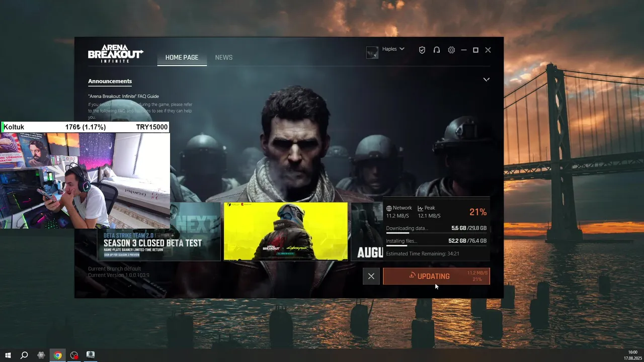Screen dimensions: 644x362
Task: Click the 21% progress value
Action: pyautogui.click(x=478, y=212)
